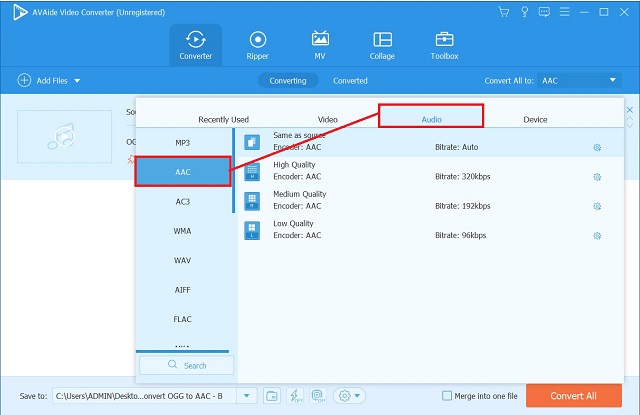Select the Medium Quality preset icon

point(252,201)
